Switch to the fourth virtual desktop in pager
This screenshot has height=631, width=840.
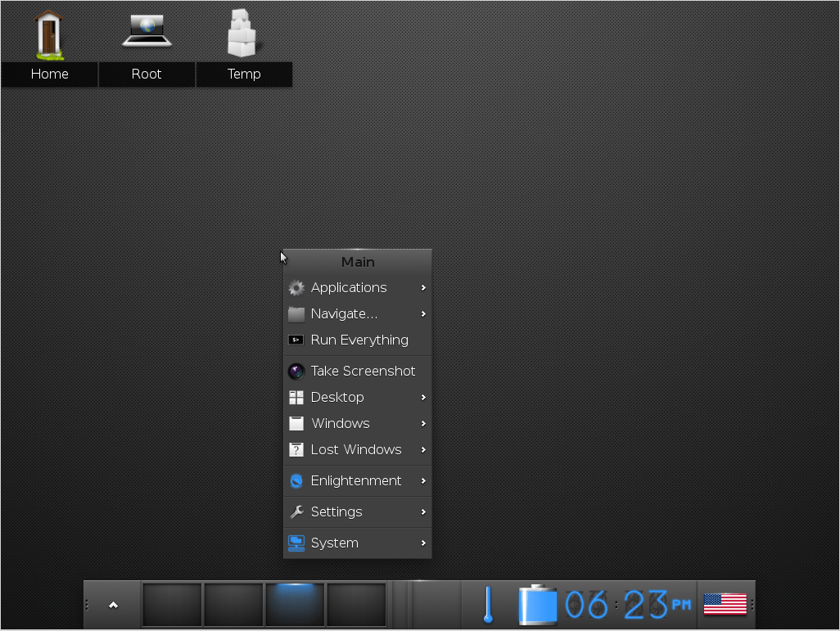(356, 605)
